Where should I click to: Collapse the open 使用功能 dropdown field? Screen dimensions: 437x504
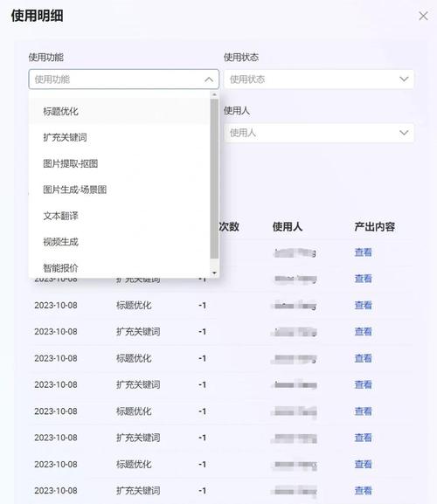point(124,79)
